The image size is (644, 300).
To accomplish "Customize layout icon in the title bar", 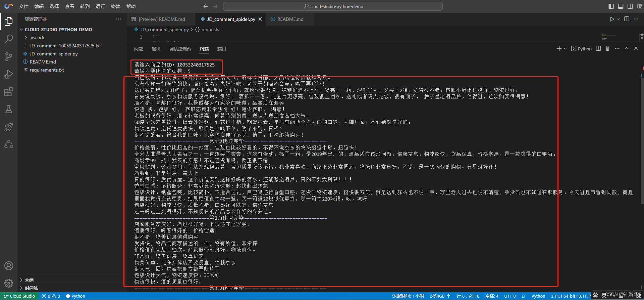I will coord(640,6).
